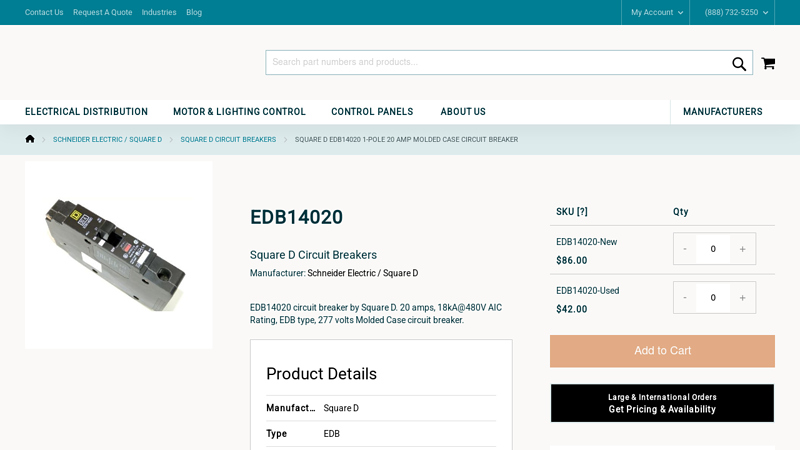The width and height of the screenshot is (800, 450).
Task: Open Motor & Lighting Control menu
Action: pos(239,112)
